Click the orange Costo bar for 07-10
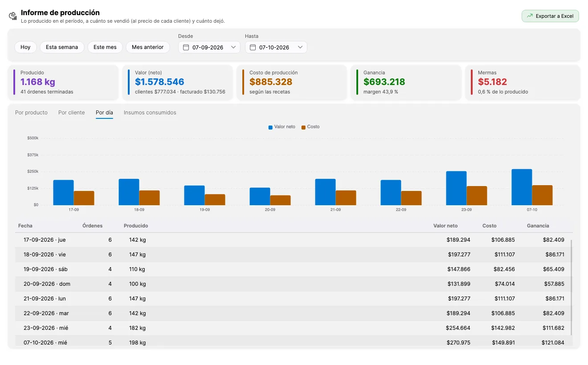This screenshot has width=588, height=365. click(x=542, y=195)
